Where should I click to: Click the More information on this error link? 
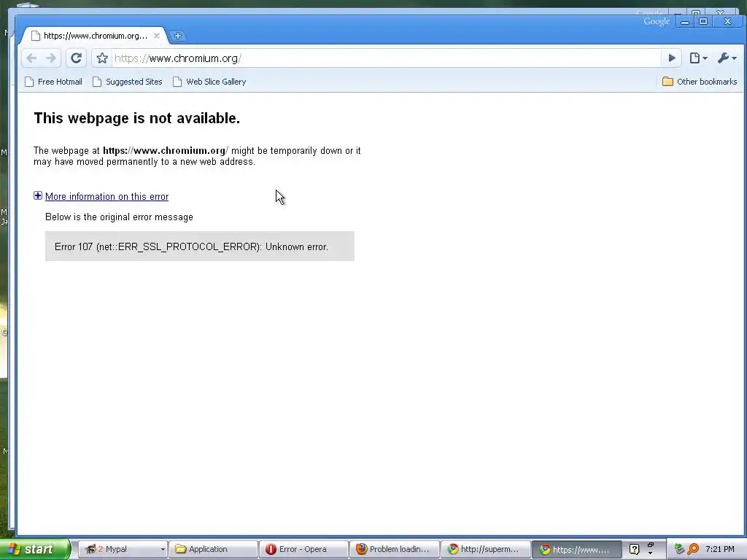pos(107,197)
